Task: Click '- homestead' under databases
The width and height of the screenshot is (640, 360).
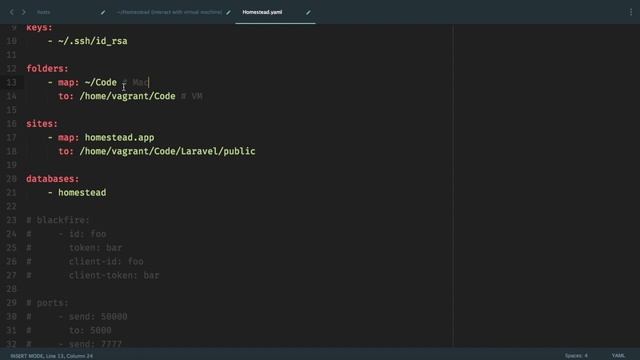Action: [77, 193]
